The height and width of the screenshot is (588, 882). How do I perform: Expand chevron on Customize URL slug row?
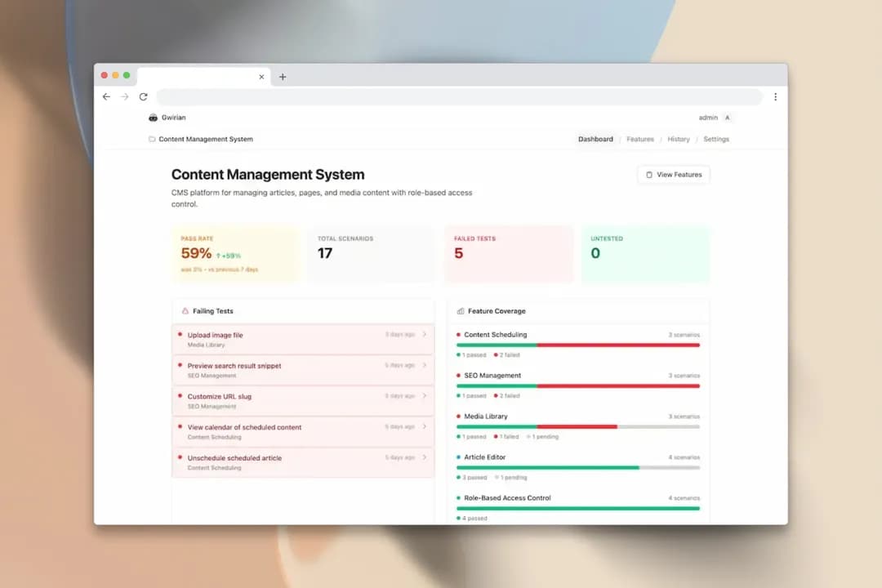tap(425, 396)
